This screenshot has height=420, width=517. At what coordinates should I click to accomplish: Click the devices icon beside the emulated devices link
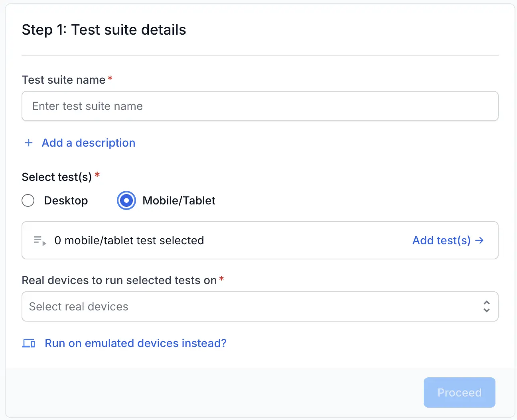click(x=29, y=343)
